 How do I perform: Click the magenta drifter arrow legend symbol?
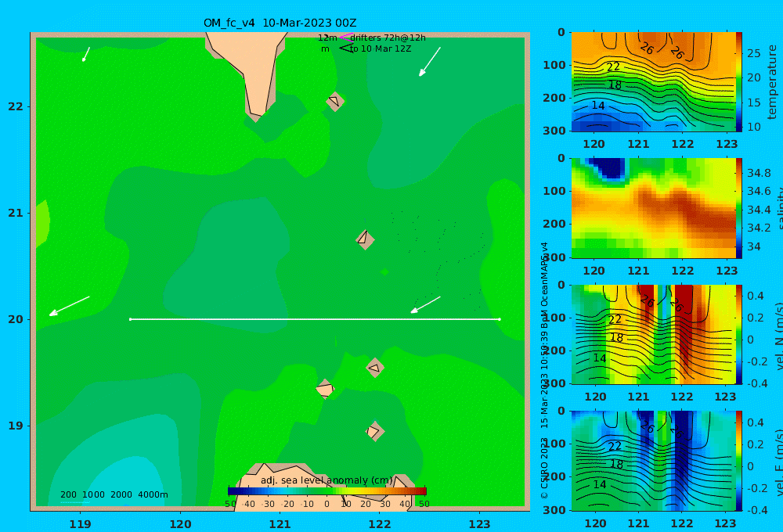tap(345, 37)
